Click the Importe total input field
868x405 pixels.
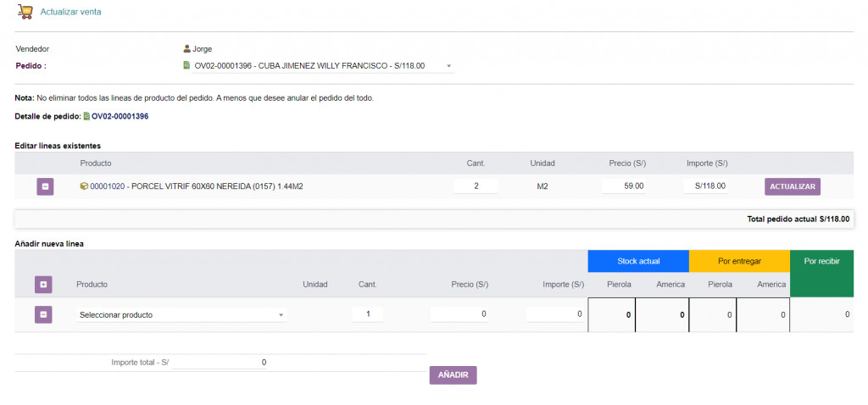click(x=221, y=363)
